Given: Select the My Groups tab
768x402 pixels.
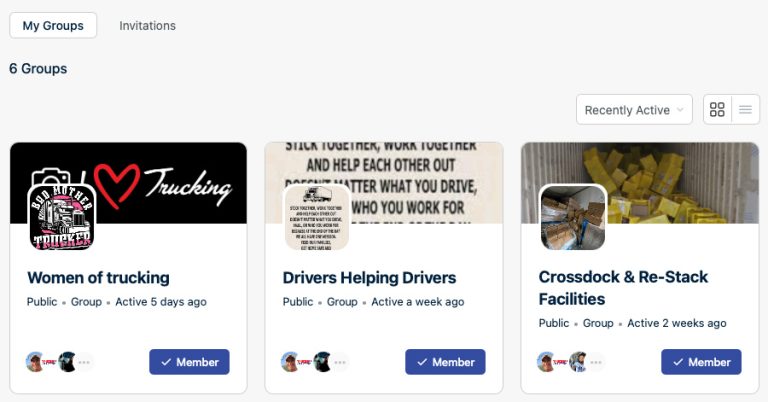Looking at the screenshot, I should click(53, 25).
